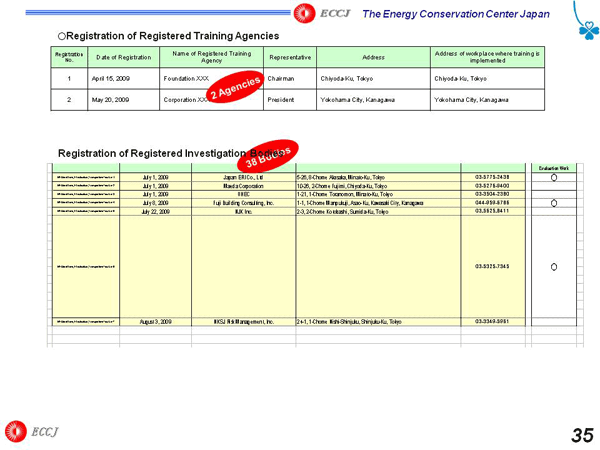Image resolution: width=600 pixels, height=450 pixels.
Task: Click phone number 03-5325-7345
Action: pyautogui.click(x=492, y=266)
